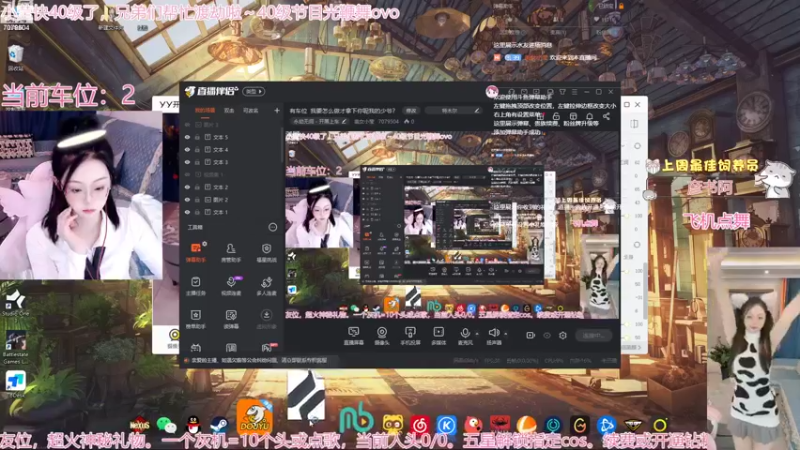Click the lock icon on danmaku overlay
The width and height of the screenshot is (800, 450).
click(x=556, y=116)
